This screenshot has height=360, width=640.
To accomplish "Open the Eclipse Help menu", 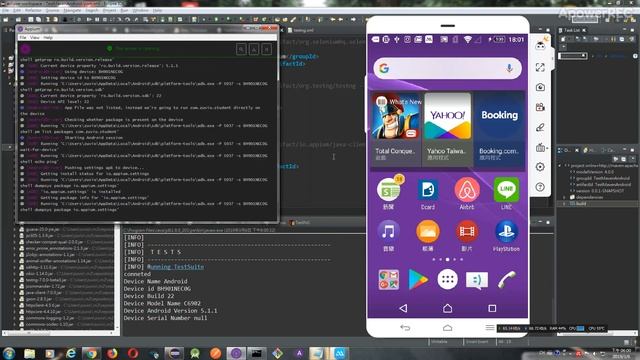I will 157,11.
